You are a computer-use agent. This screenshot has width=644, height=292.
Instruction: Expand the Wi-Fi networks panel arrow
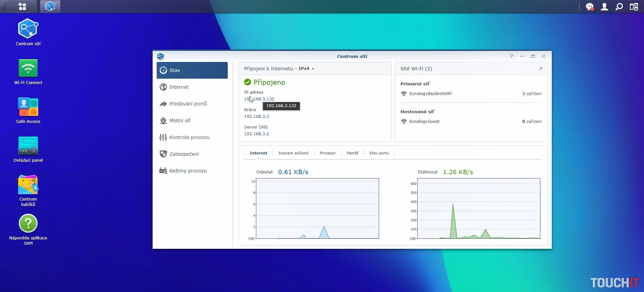[x=541, y=69]
